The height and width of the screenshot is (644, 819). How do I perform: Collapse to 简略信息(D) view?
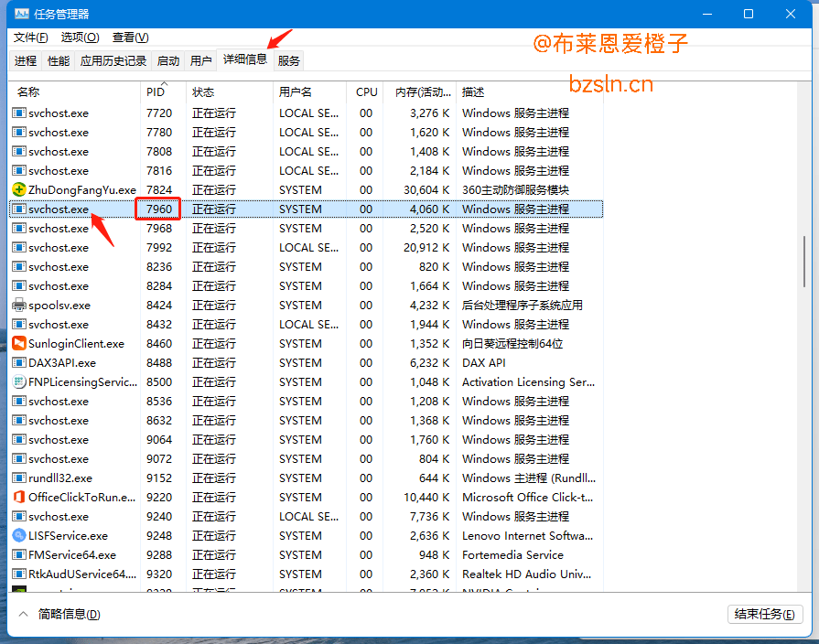pyautogui.click(x=59, y=614)
